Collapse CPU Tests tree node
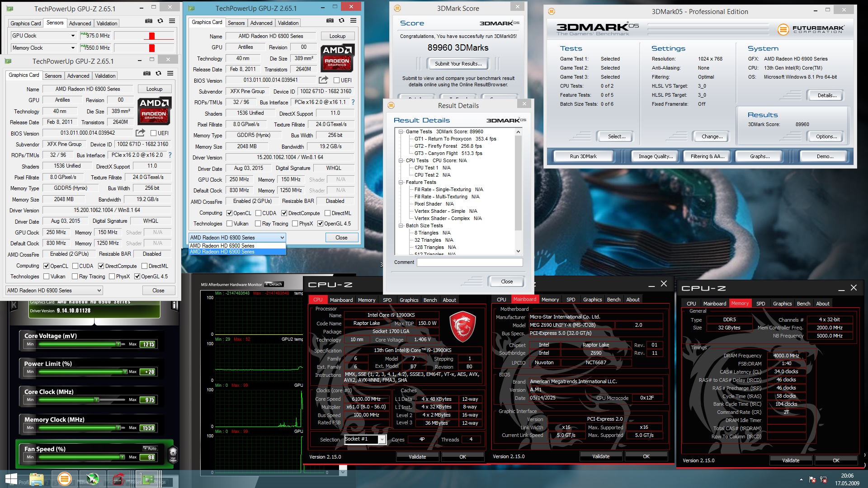Screen dimensions: 868x488 [401, 160]
